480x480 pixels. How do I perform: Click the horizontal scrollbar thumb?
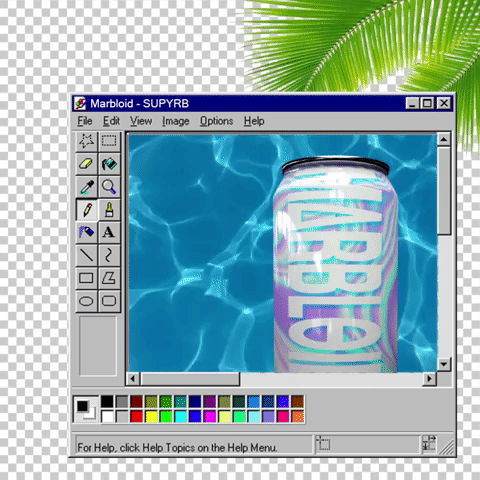[x=190, y=379]
